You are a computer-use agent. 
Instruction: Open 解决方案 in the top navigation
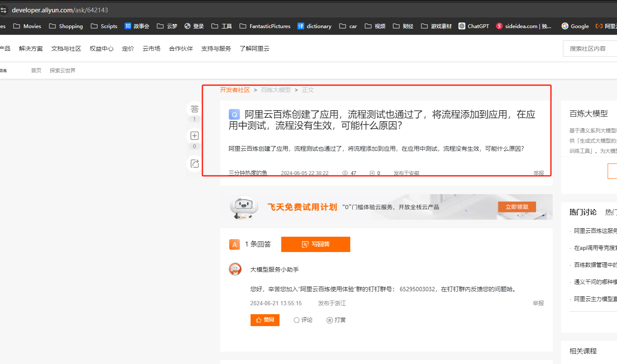click(x=31, y=49)
